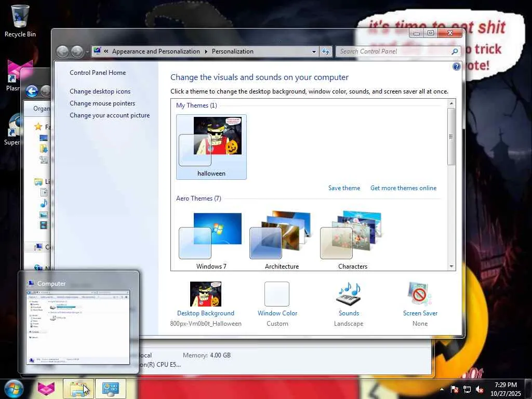The width and height of the screenshot is (532, 399).
Task: Open the Sounds settings icon
Action: [349, 294]
